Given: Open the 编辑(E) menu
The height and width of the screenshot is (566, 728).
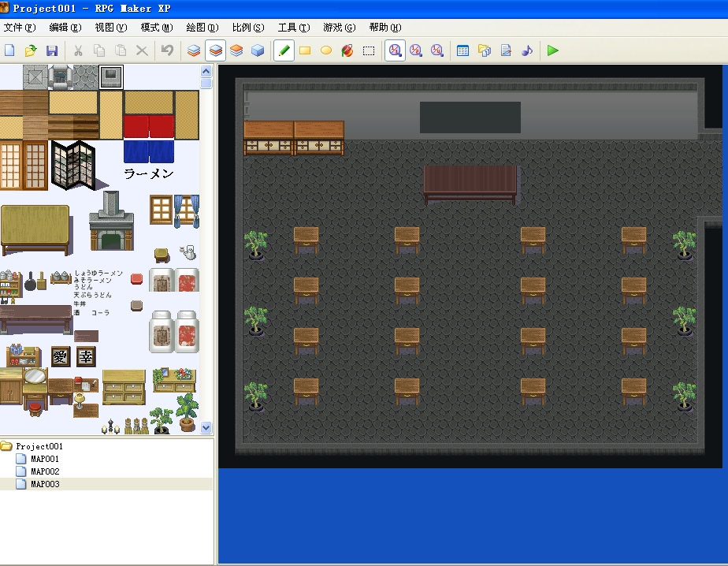Looking at the screenshot, I should (65, 28).
